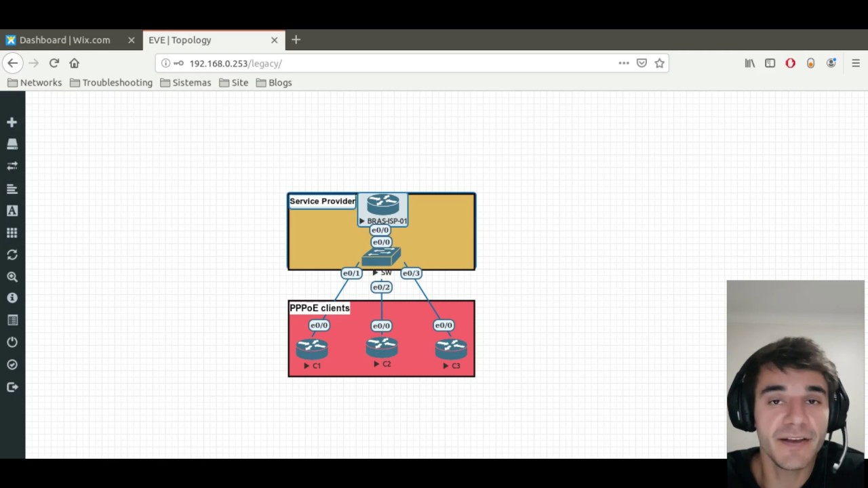
Task: Show site information icon in URL bar
Action: pyautogui.click(x=165, y=63)
